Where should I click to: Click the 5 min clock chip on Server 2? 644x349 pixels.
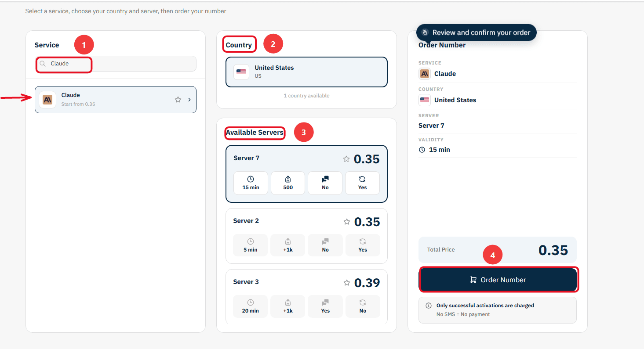(251, 245)
